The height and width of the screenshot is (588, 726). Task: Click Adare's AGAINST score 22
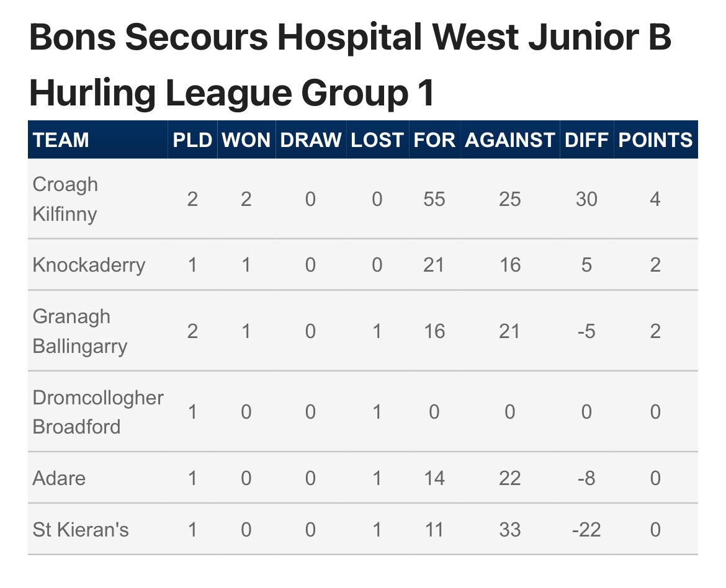(510, 478)
